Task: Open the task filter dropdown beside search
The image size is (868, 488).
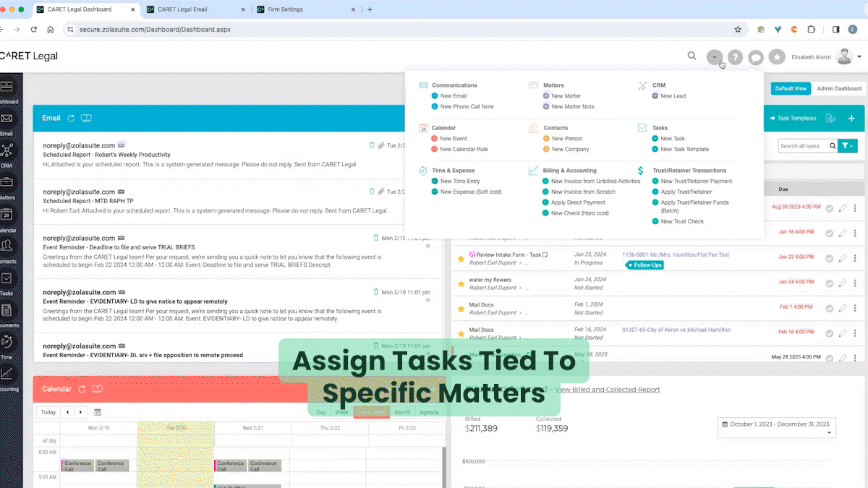Action: [847, 145]
